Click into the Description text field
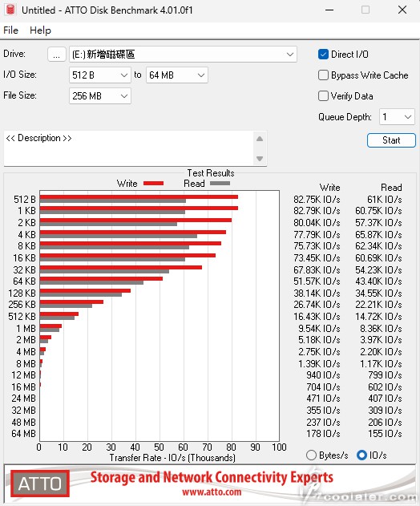 click(x=129, y=148)
